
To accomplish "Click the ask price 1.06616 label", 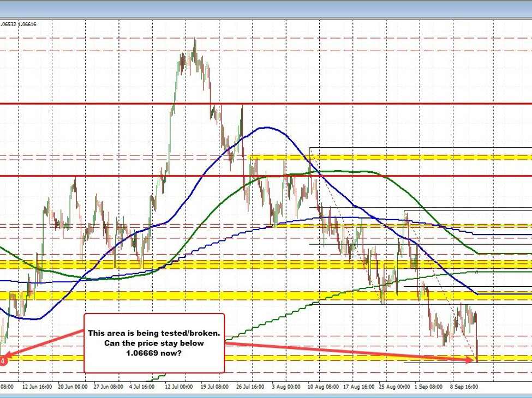I will point(28,24).
